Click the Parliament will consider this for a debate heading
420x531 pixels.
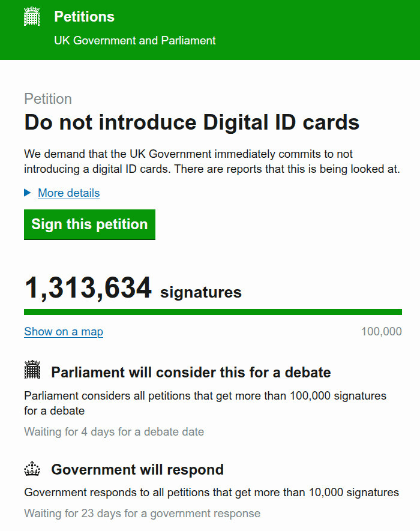coord(191,372)
